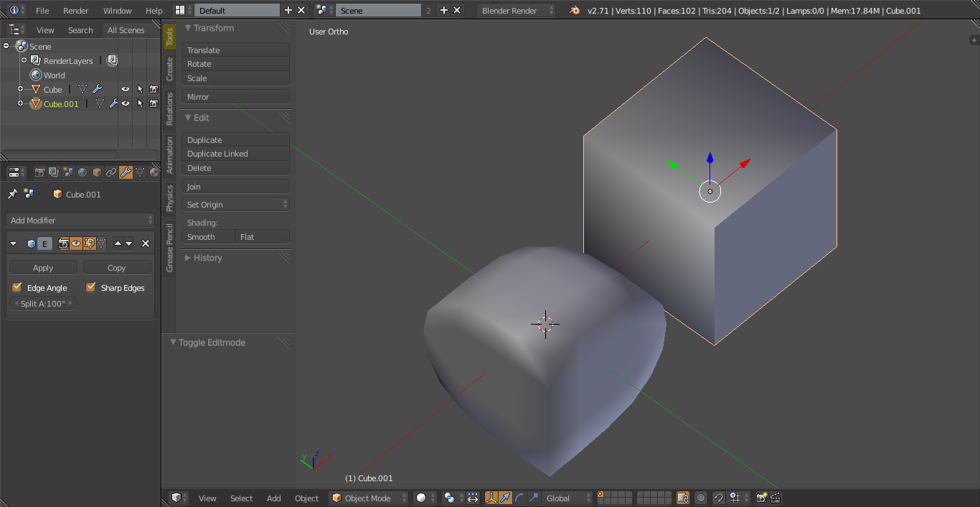980x507 pixels.
Task: Hide Cube.001 in viewport via eye icon
Action: coord(126,104)
